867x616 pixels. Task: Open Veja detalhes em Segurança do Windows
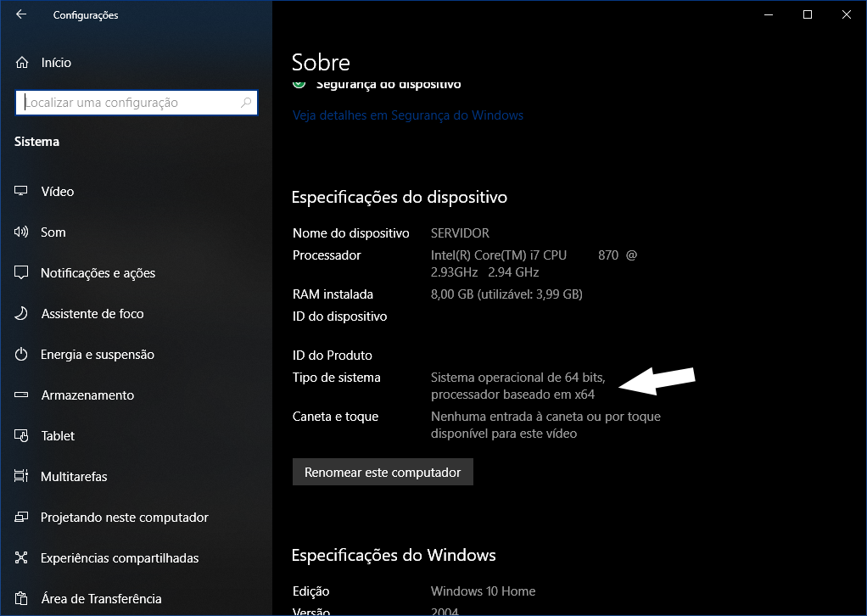pos(407,115)
